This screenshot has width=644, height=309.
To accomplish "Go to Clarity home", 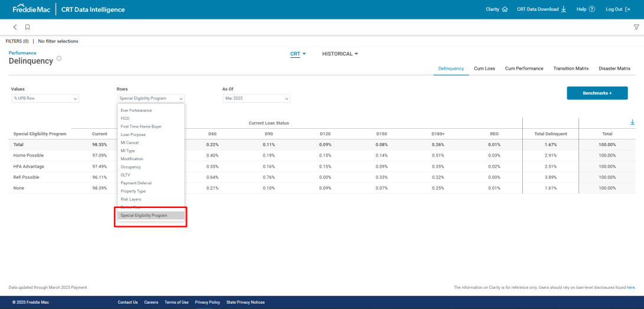I will point(496,9).
